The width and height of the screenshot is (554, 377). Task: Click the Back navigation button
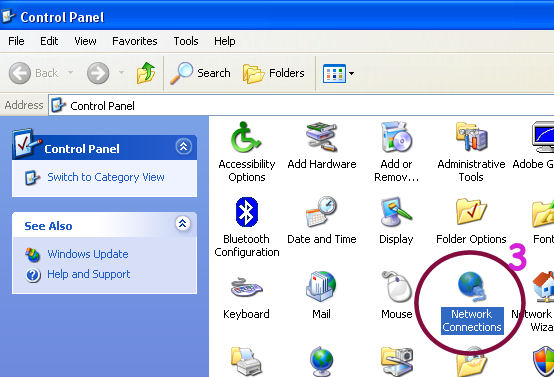(x=33, y=73)
